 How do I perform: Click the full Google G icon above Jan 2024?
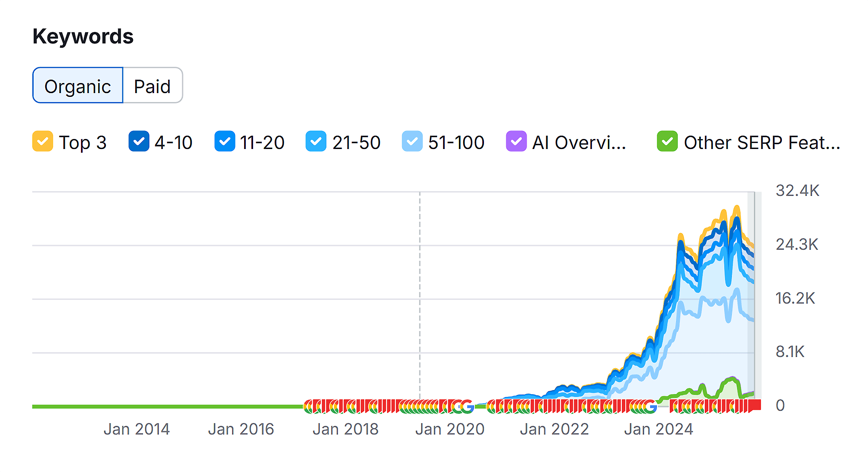[x=650, y=407]
